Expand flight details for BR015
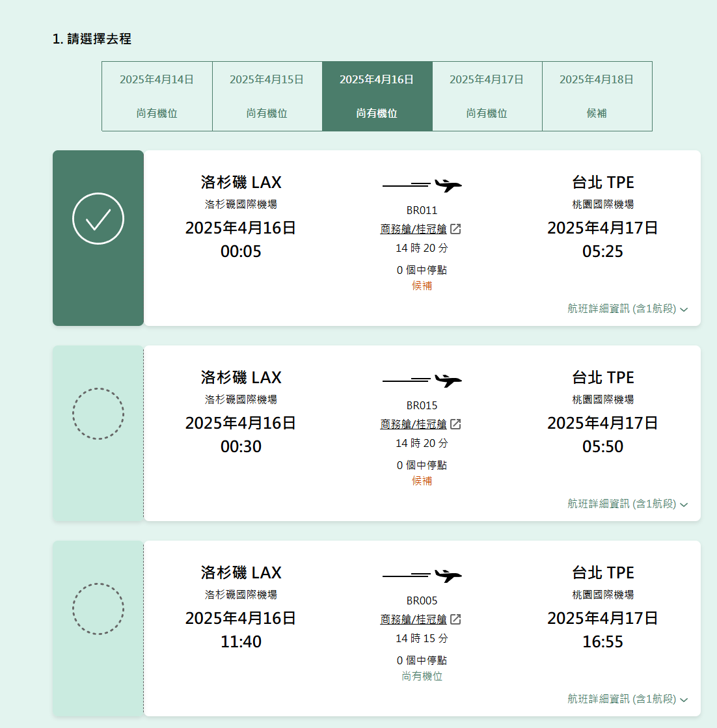 click(x=627, y=504)
